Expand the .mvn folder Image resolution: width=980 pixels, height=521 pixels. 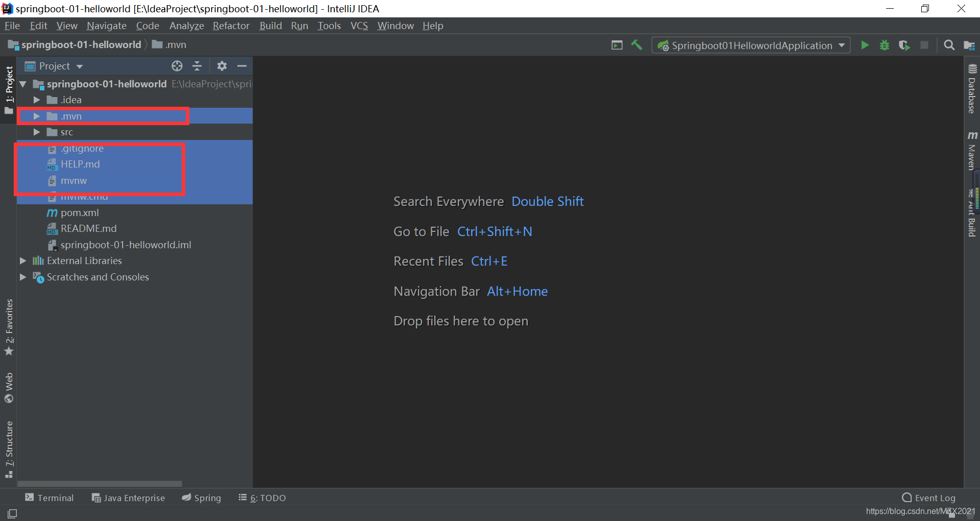tap(36, 116)
